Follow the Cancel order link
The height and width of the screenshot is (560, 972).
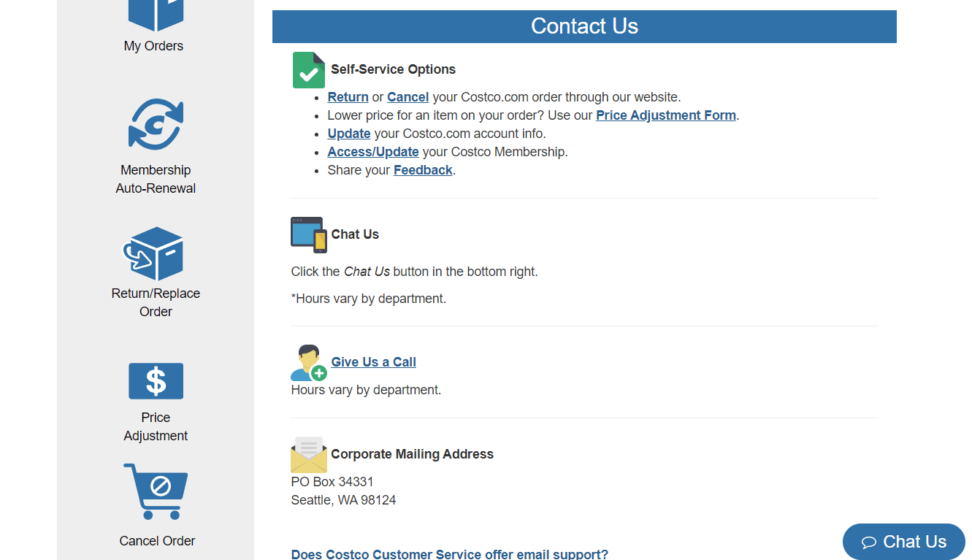(407, 97)
